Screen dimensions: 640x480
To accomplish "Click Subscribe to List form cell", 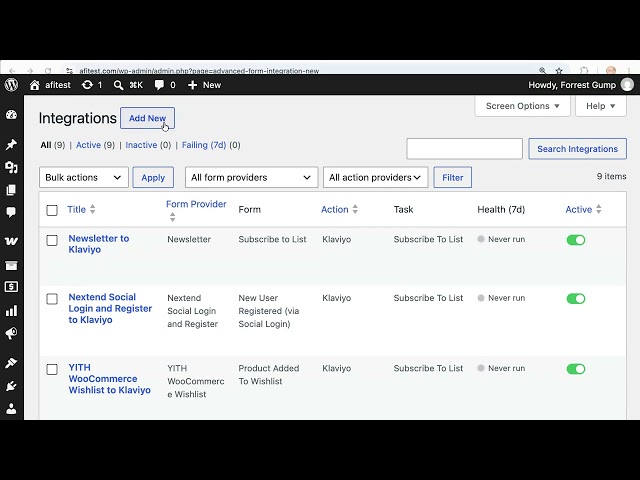I will (272, 239).
